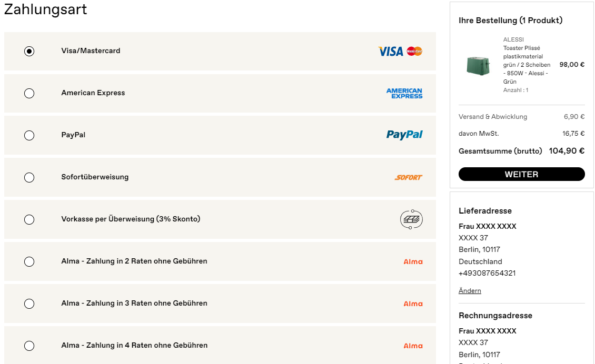Select the Visa/Mastercard radio button
The width and height of the screenshot is (595, 364).
(29, 51)
